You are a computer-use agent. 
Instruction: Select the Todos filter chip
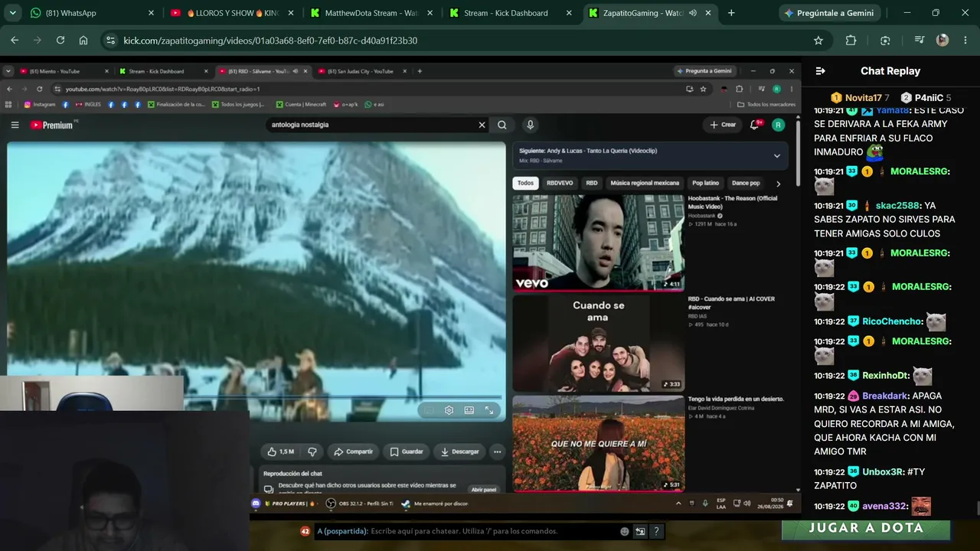coord(525,183)
